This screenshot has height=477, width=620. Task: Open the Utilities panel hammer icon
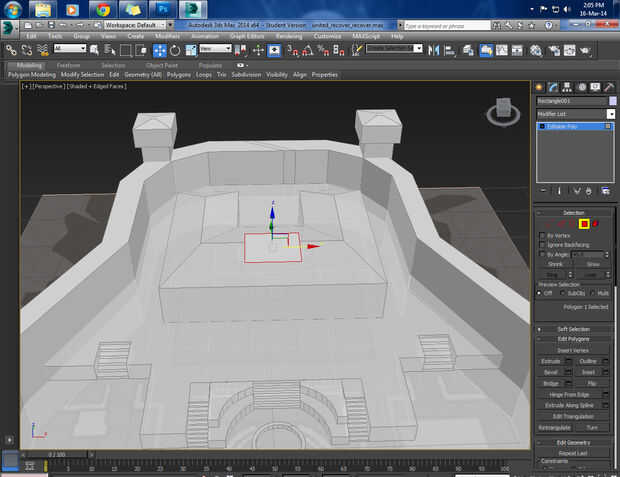tap(608, 87)
